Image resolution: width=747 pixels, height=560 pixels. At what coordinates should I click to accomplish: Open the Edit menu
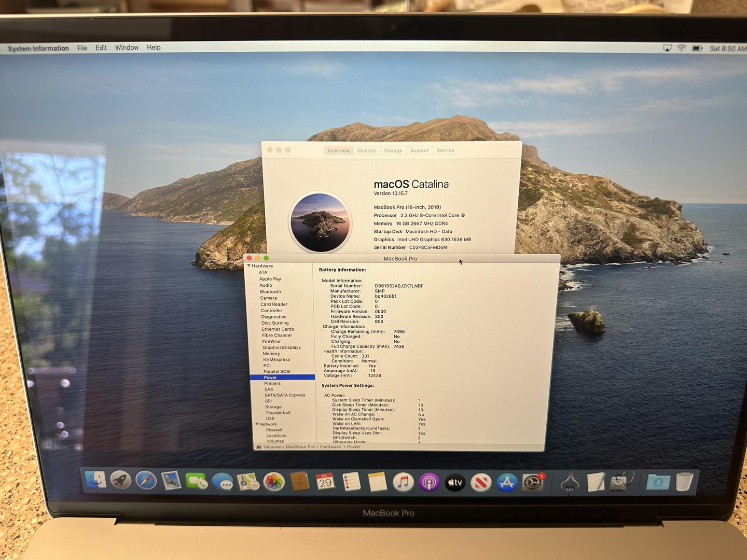coord(101,48)
